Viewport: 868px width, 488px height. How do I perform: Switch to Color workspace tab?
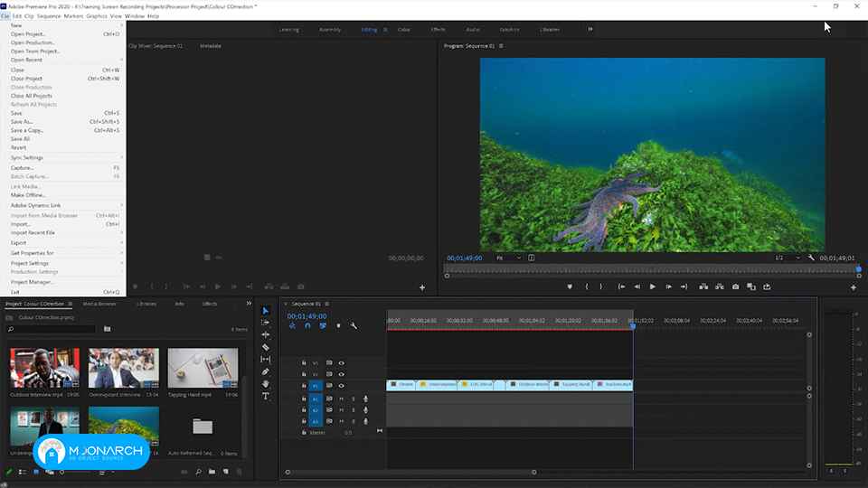404,29
